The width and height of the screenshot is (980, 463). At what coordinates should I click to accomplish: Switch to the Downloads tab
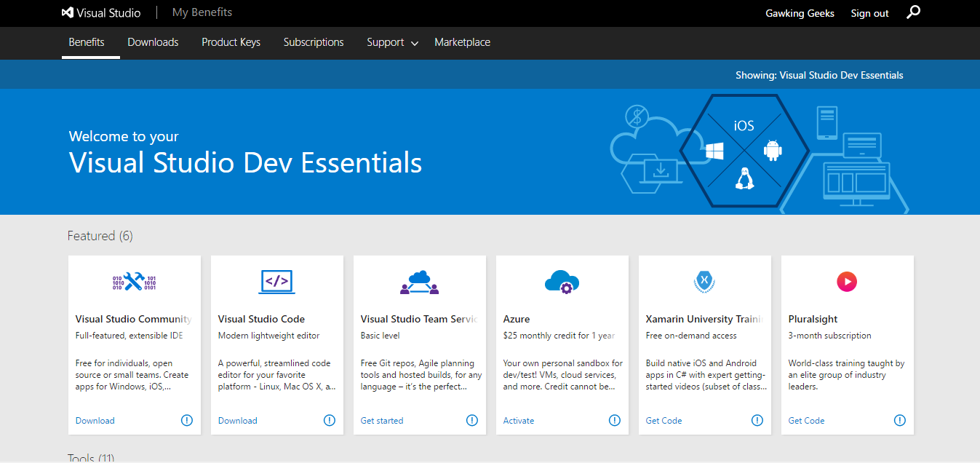(x=153, y=42)
